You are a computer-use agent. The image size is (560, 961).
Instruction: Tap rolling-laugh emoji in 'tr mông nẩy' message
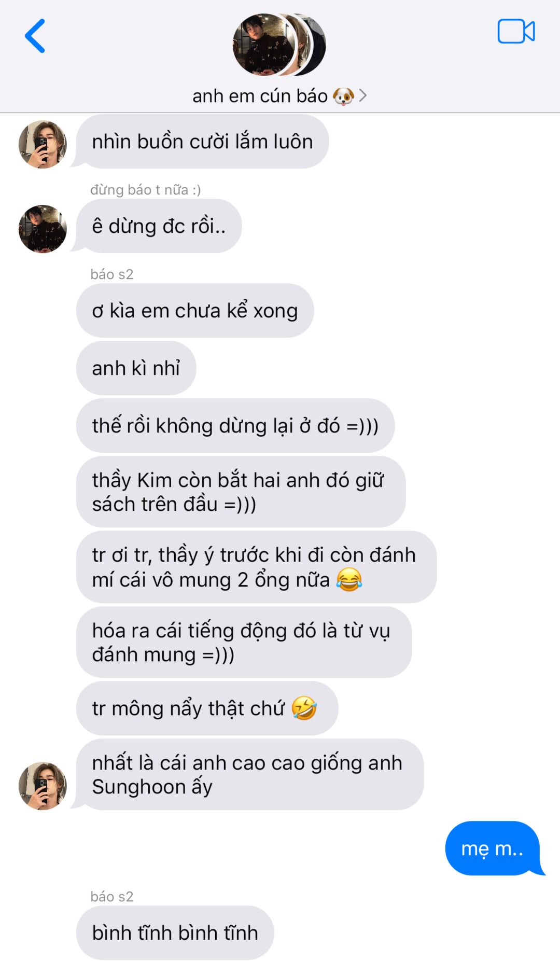tap(304, 708)
